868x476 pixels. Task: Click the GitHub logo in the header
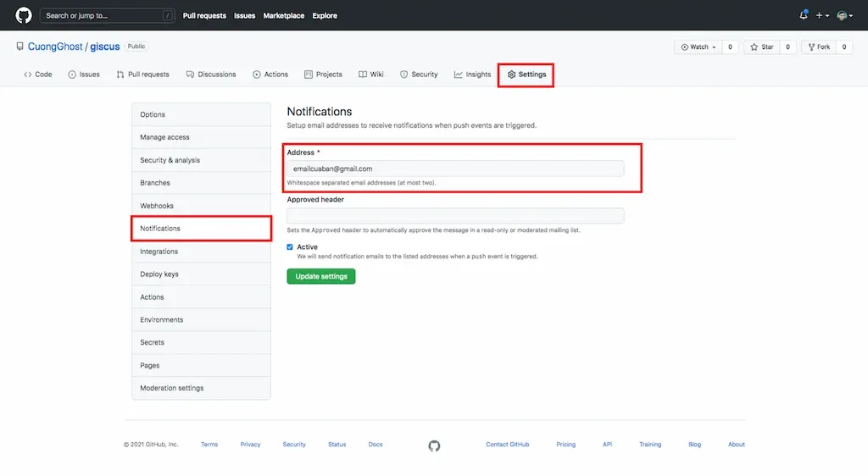click(x=23, y=15)
